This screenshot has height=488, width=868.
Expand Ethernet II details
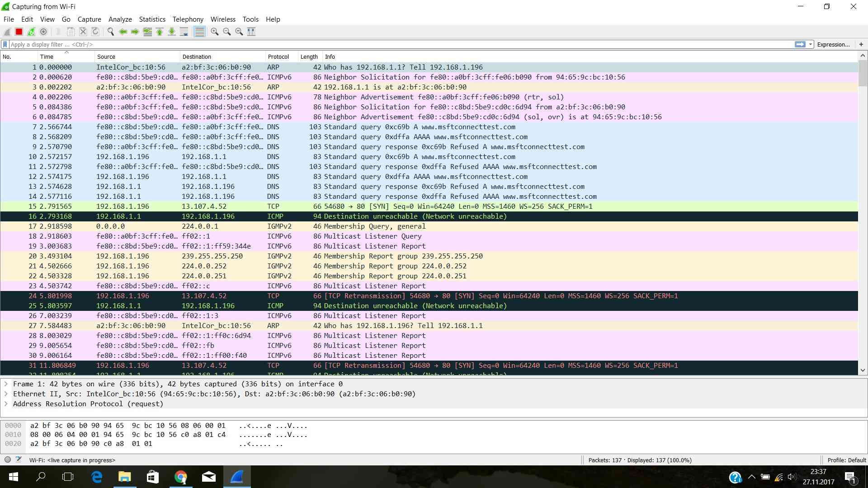[x=6, y=394]
